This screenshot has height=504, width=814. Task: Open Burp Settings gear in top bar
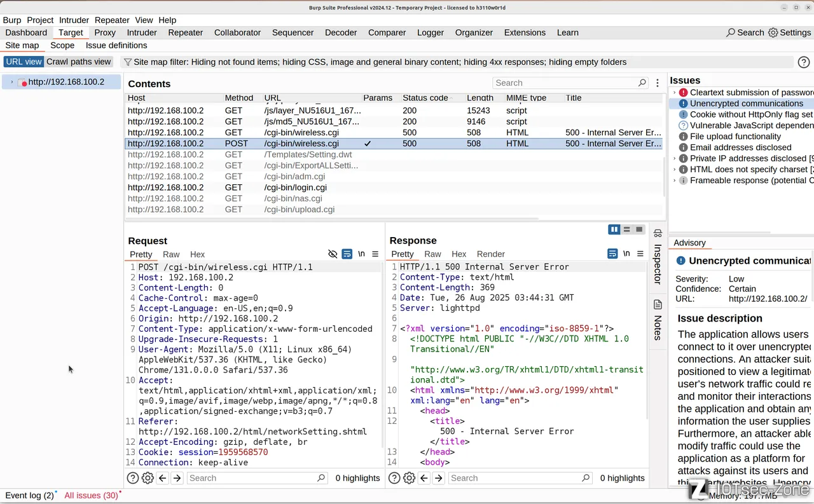pyautogui.click(x=773, y=32)
